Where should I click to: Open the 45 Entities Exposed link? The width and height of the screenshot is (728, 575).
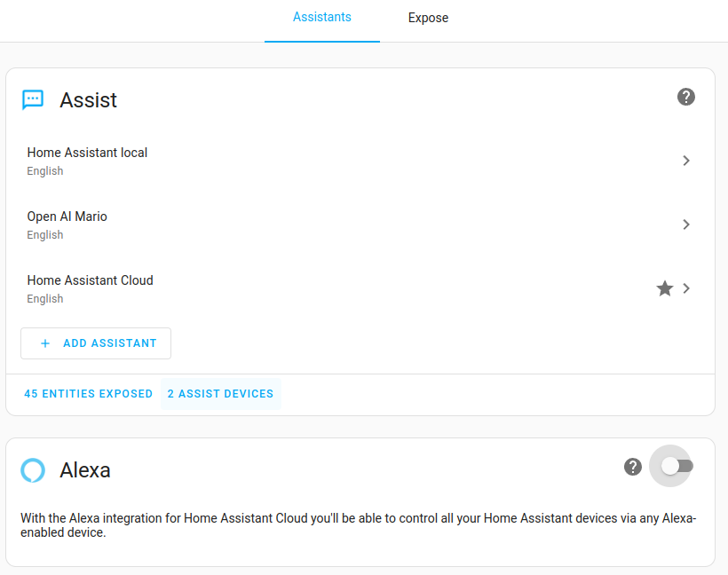click(89, 394)
